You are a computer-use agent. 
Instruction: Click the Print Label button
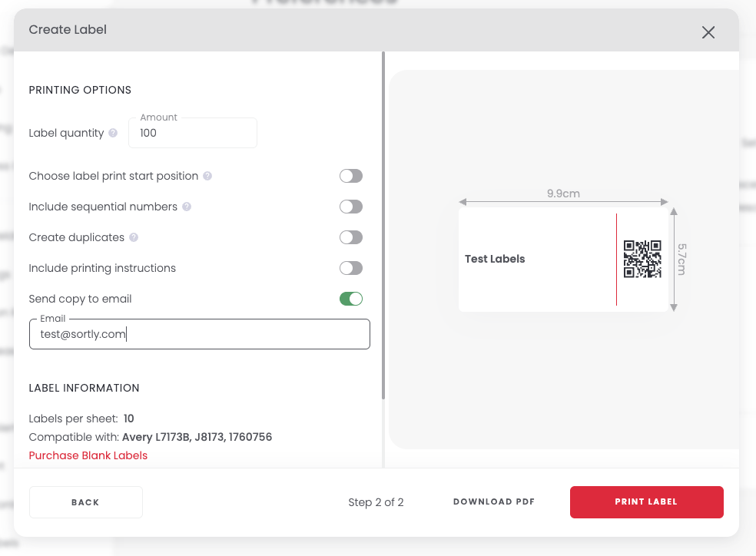(647, 502)
